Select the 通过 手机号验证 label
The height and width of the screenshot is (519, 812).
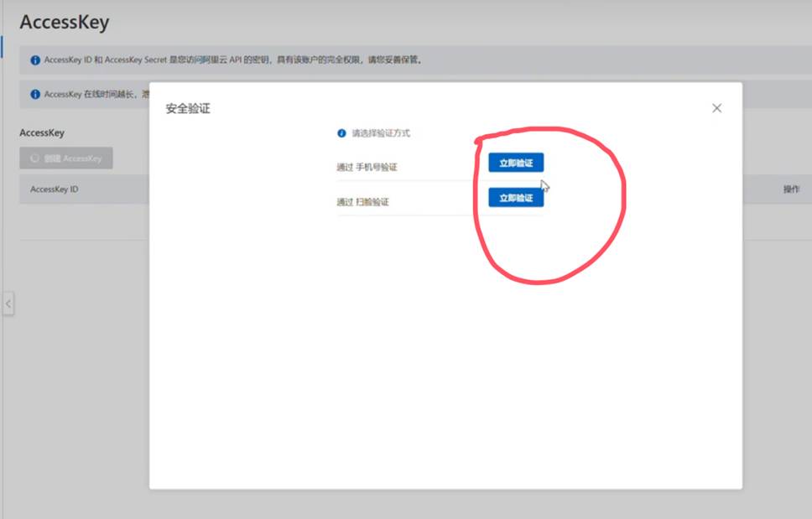point(367,167)
